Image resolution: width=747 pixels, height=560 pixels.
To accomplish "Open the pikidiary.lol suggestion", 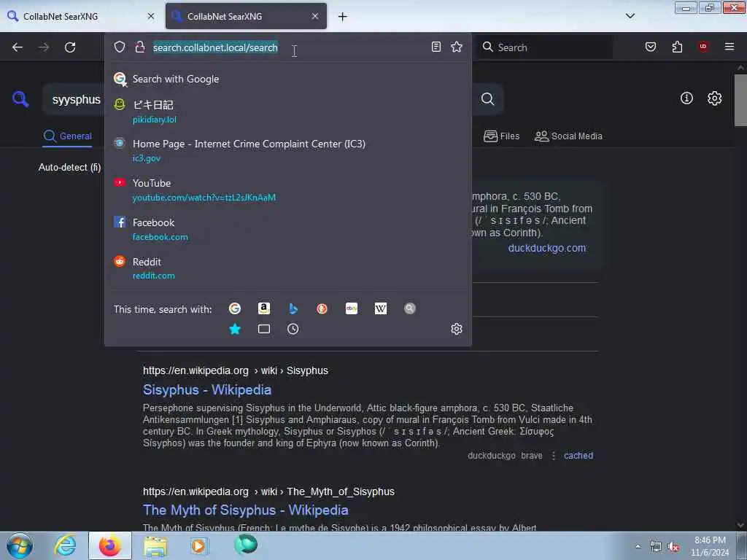I will [287, 112].
